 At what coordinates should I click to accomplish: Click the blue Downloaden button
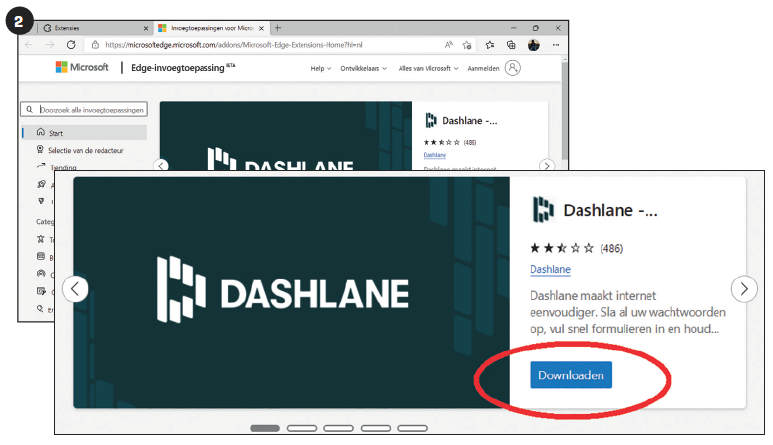(571, 375)
